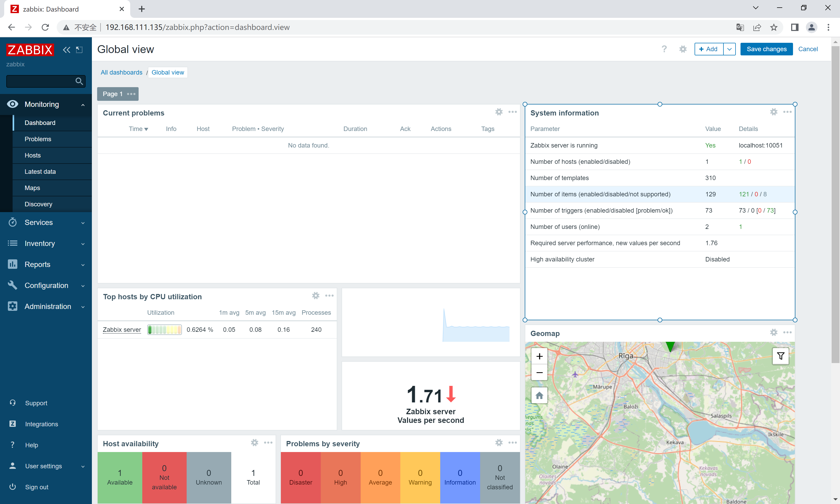Open System information widget three-dot menu

point(787,112)
